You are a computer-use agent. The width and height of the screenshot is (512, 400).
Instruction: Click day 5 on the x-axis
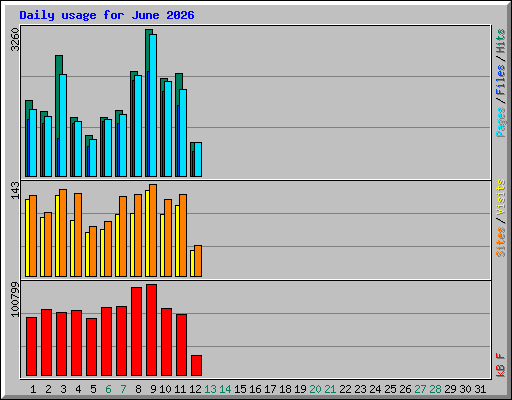93,389
